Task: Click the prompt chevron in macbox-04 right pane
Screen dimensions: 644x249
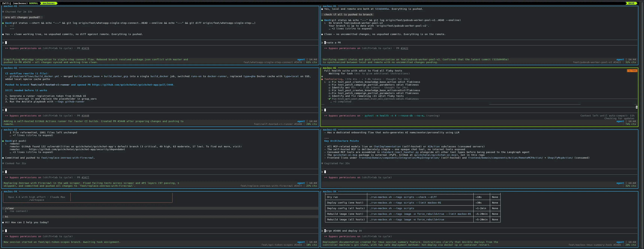Action: click(x=322, y=231)
